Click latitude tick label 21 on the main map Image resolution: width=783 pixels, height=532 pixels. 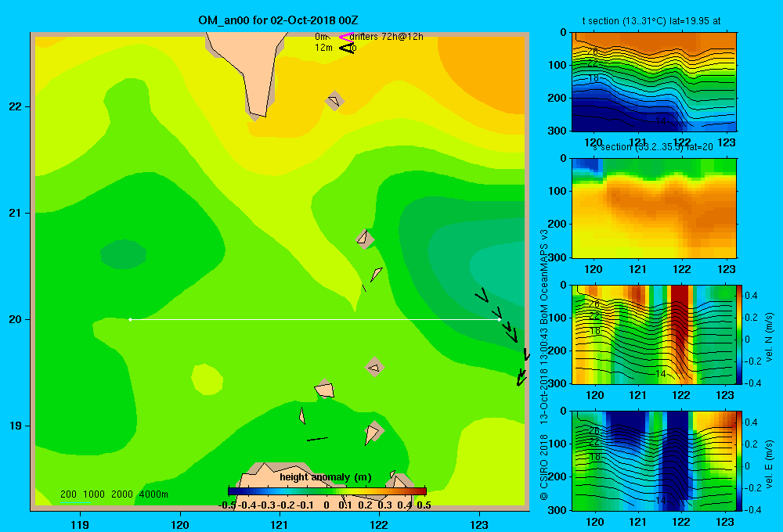[16, 213]
